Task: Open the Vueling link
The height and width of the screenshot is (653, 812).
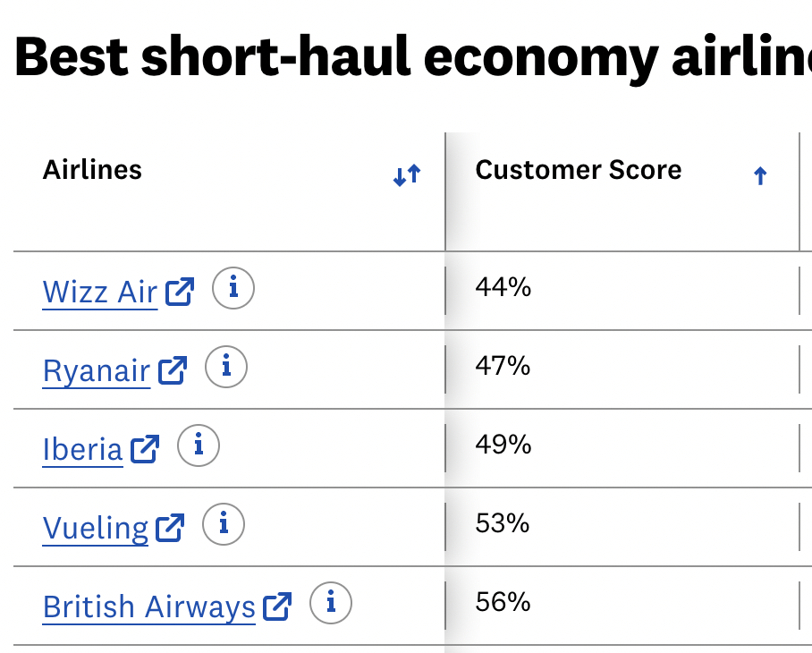Action: click(96, 529)
